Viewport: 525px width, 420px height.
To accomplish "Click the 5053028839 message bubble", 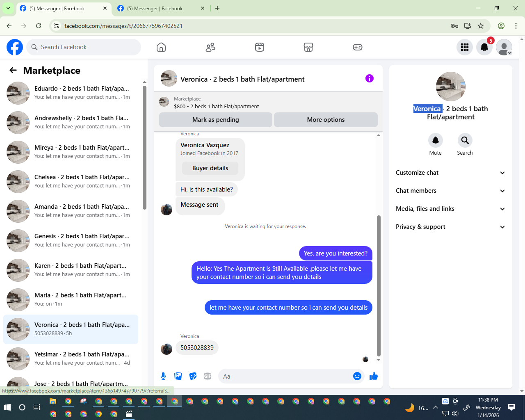I will click(197, 348).
